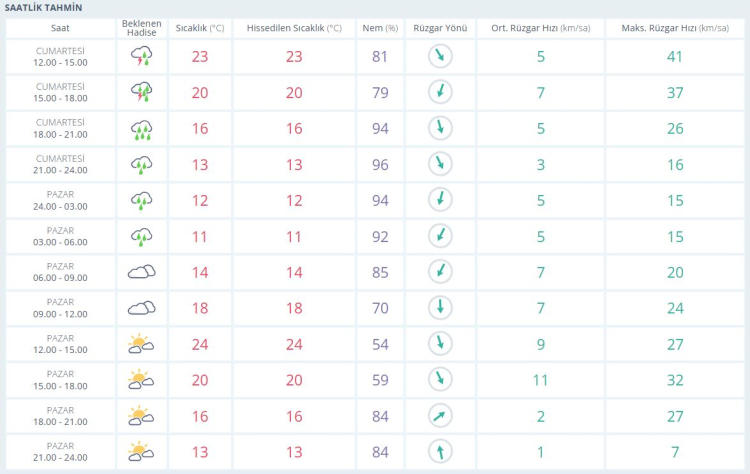The image size is (750, 474).
Task: Click wind direction arrow for Cumartesi 15.00 - 18.00
Action: tap(439, 93)
